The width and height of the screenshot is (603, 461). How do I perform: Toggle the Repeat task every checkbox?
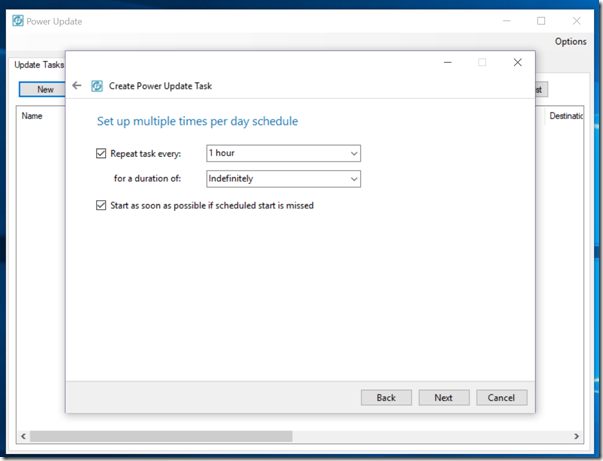point(101,153)
